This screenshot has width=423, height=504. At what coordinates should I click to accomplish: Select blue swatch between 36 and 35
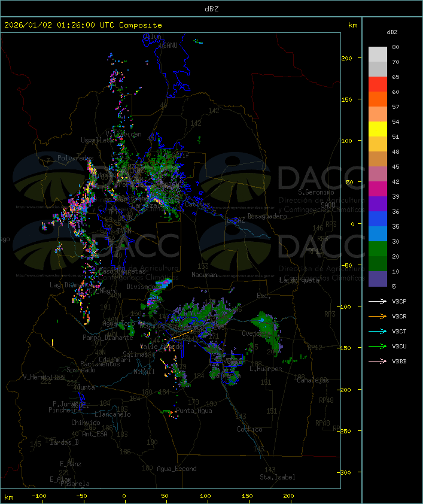pyautogui.click(x=378, y=219)
